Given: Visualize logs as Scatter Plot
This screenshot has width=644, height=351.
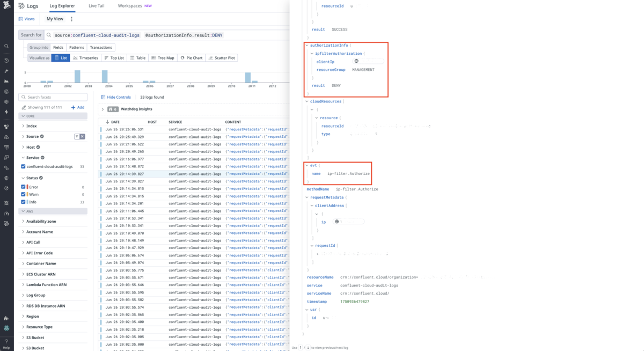Looking at the screenshot, I should 222,58.
